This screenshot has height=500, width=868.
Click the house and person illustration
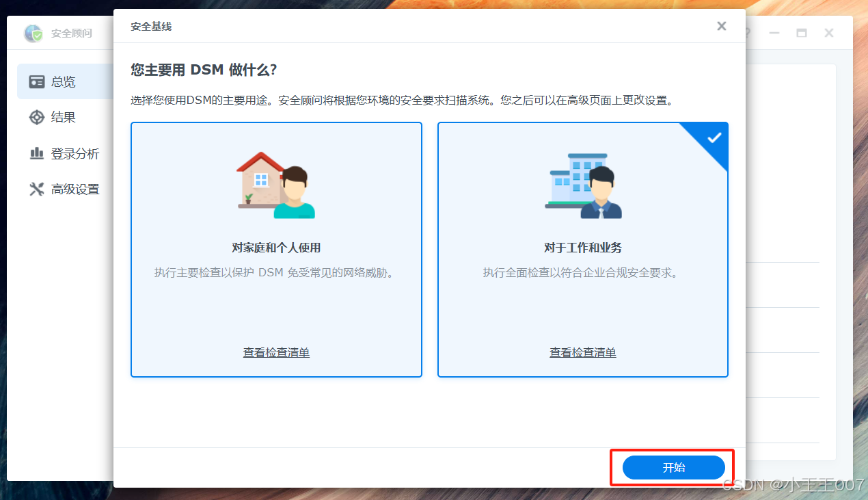(276, 185)
